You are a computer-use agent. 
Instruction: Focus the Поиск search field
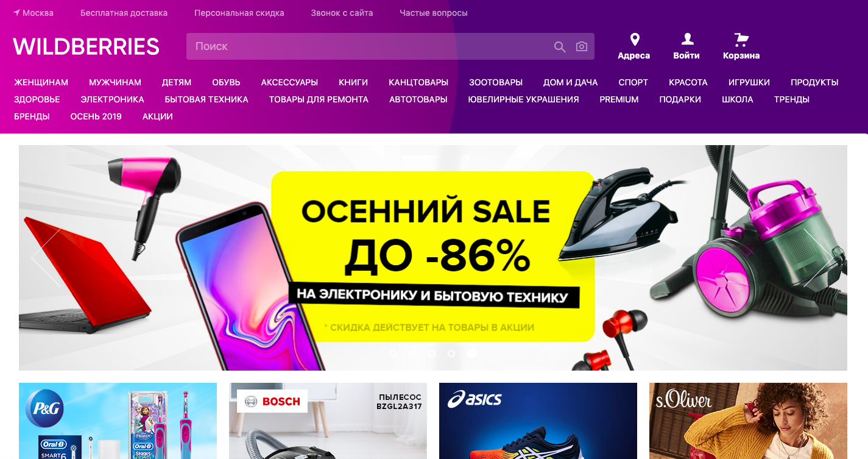368,46
